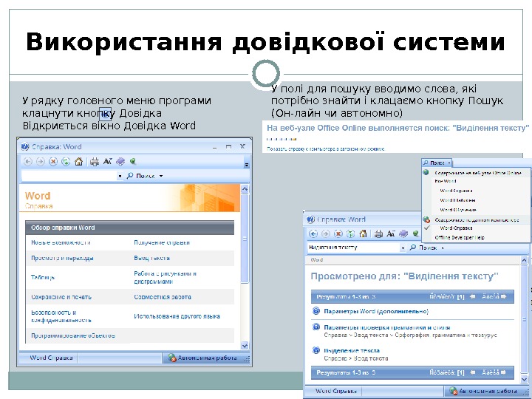Click globe icon beside Office Online menu entry
Screen dimensions: 532x399
(x=426, y=172)
